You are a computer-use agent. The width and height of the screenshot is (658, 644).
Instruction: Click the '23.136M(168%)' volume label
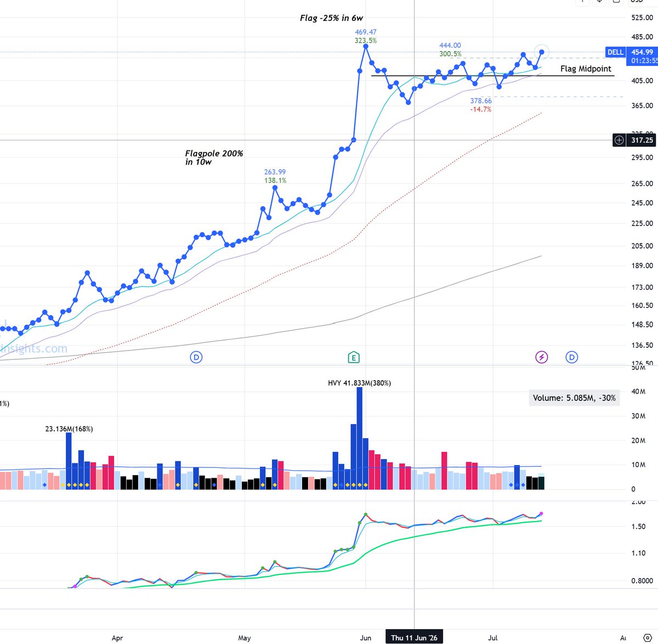[x=69, y=429]
